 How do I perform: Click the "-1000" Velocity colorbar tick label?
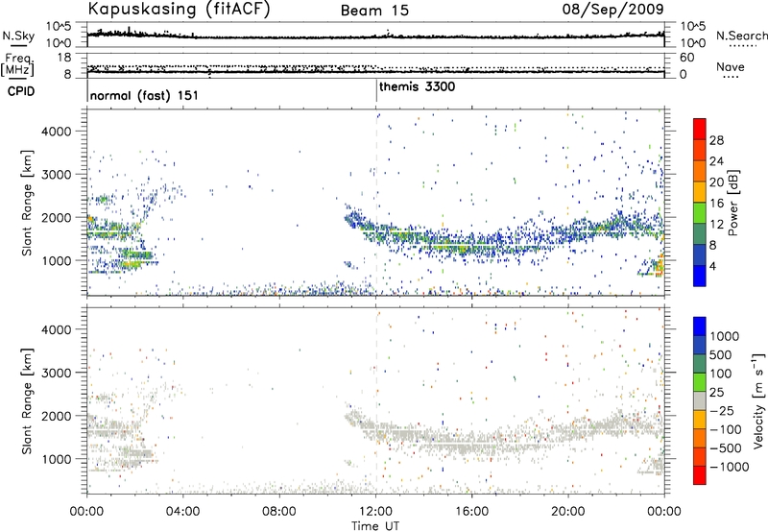point(729,467)
